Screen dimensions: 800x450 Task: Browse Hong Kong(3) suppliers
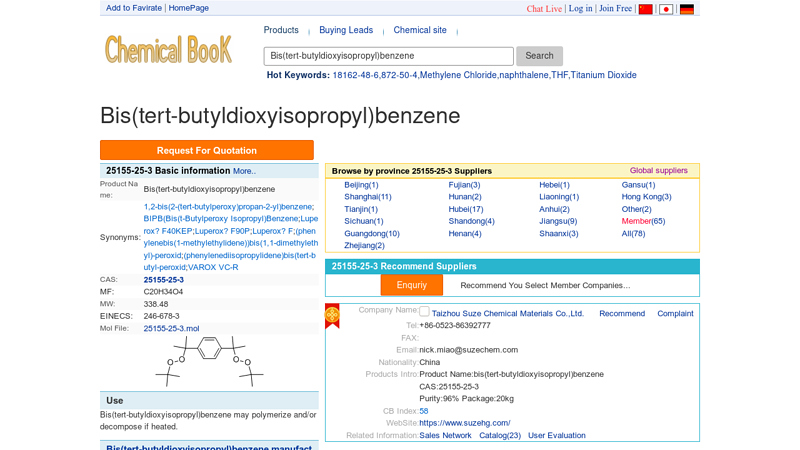click(x=646, y=197)
